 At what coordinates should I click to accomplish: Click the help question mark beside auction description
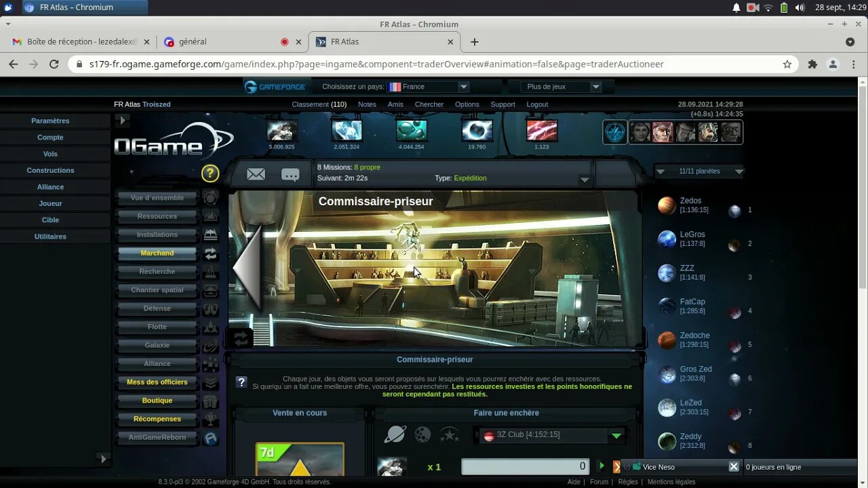coord(241,382)
